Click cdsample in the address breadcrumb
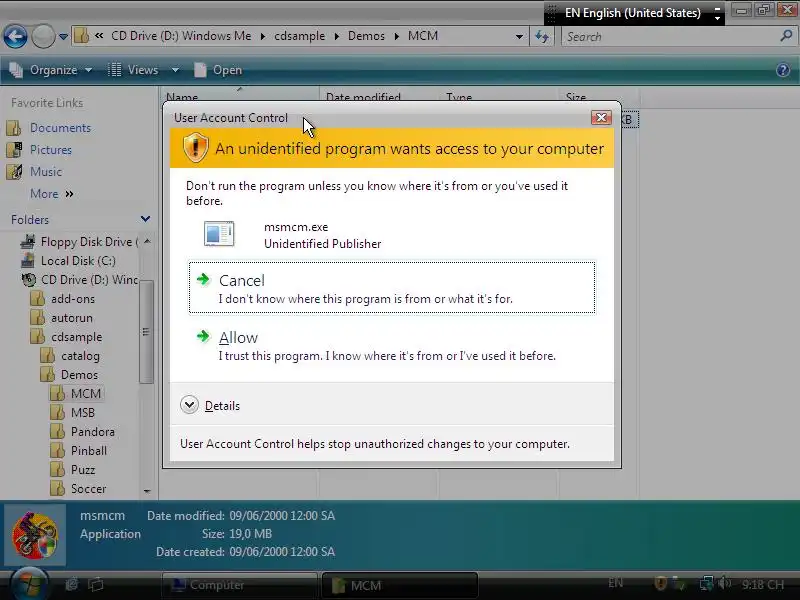 point(299,36)
